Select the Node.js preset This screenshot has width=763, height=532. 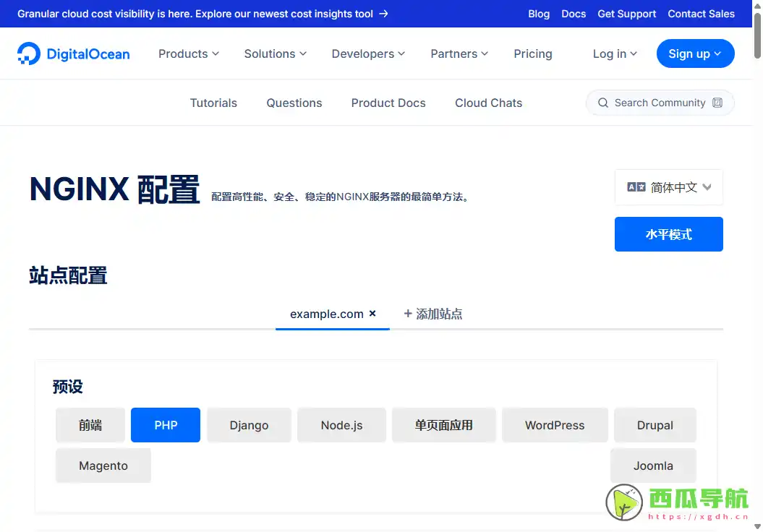click(341, 425)
